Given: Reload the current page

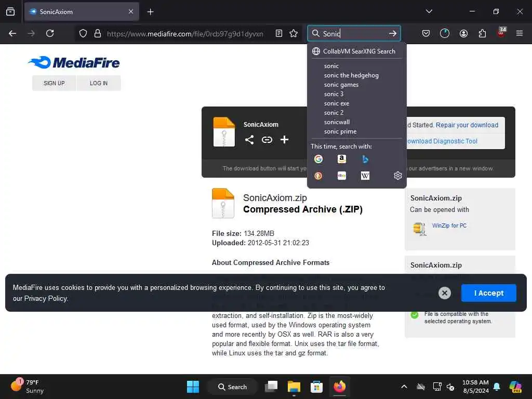Looking at the screenshot, I should coord(50,33).
